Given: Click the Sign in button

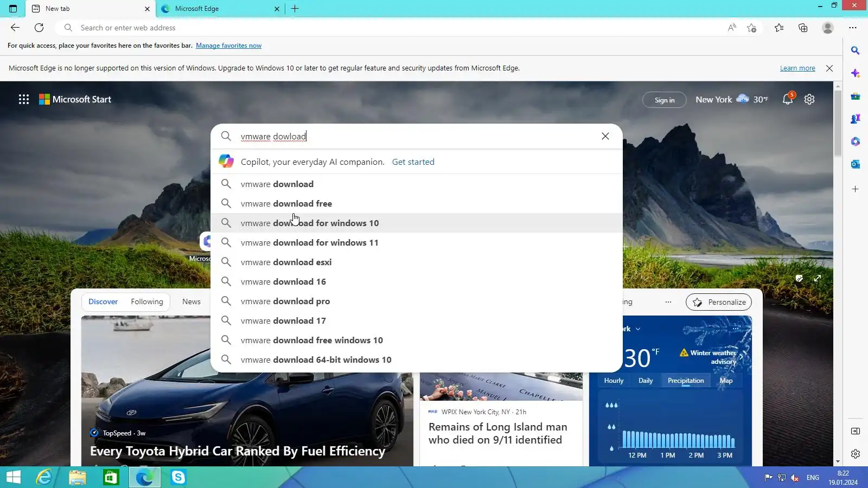Looking at the screenshot, I should point(665,100).
